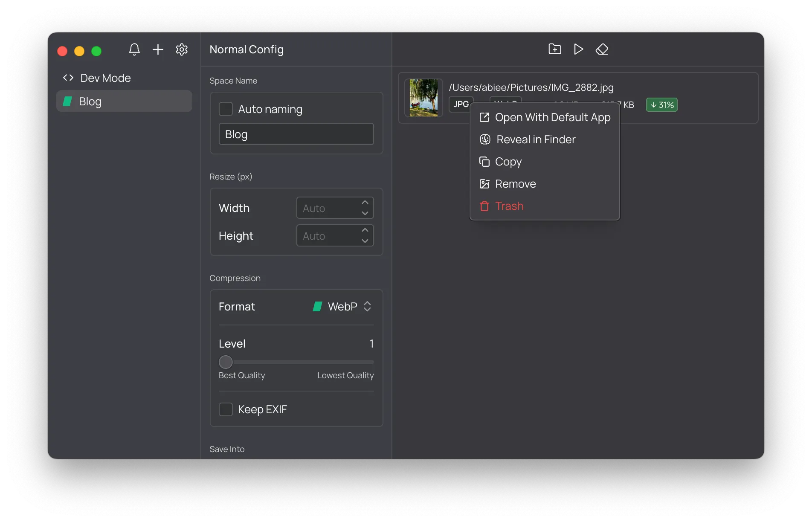Screen dimensions: 812x522
Task: Decrease Height with the down stepper arrow
Action: [x=365, y=241]
